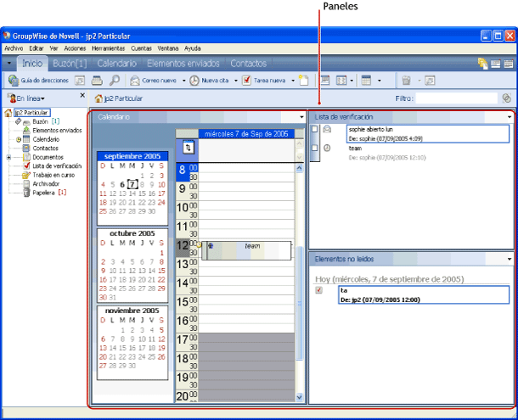
Task: Expand the Documentos tree node
Action: click(x=9, y=157)
